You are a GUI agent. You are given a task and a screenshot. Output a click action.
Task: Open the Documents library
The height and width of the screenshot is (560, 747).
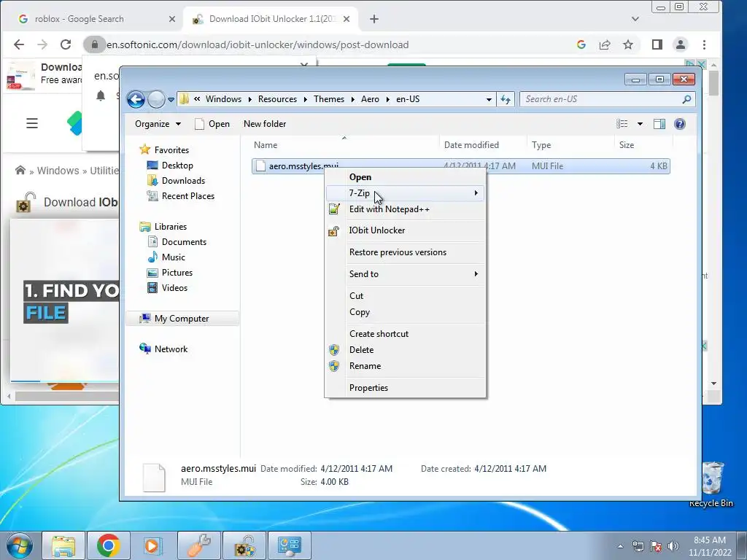184,242
